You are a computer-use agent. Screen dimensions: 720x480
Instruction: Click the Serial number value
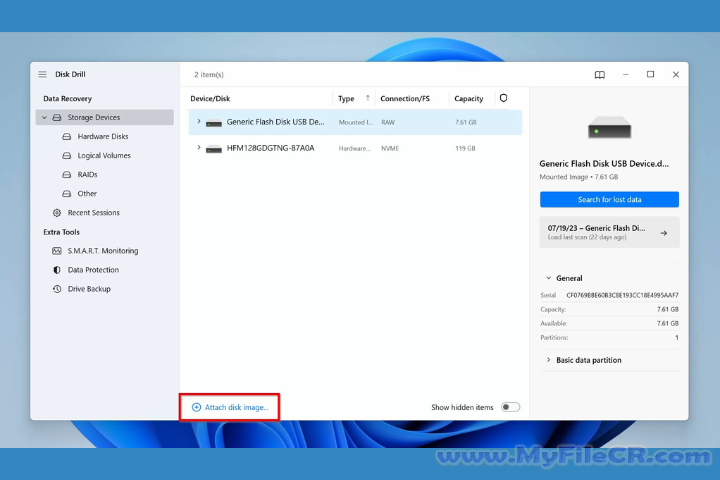622,295
